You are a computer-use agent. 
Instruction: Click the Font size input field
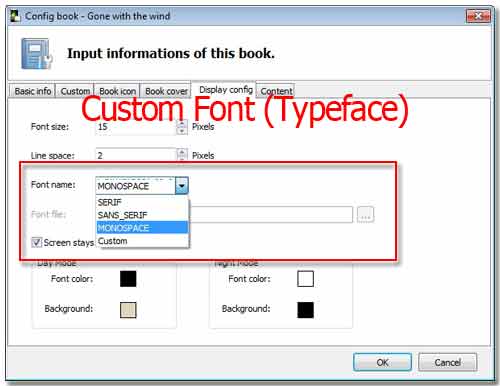pos(136,127)
